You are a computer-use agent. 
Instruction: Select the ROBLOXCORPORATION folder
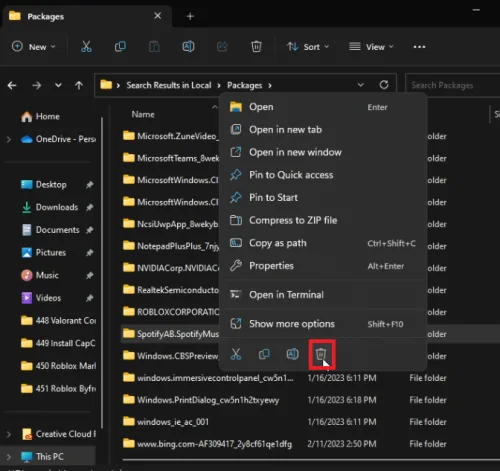coord(170,312)
